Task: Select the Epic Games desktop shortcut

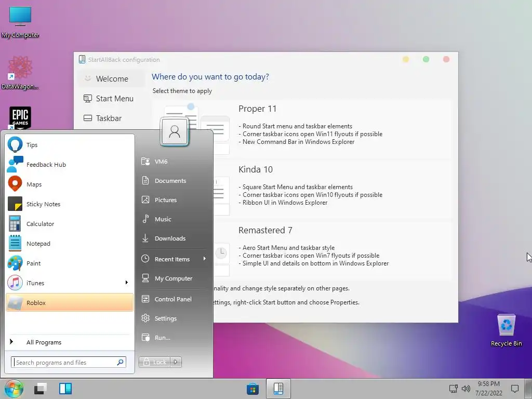Action: coord(20,118)
